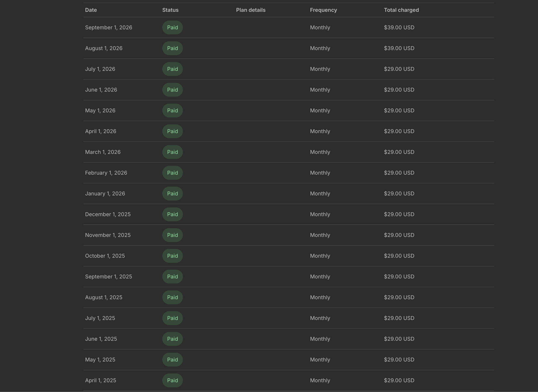538x392 pixels.
Task: Select the February 1, 2026 date
Action: (x=106, y=173)
